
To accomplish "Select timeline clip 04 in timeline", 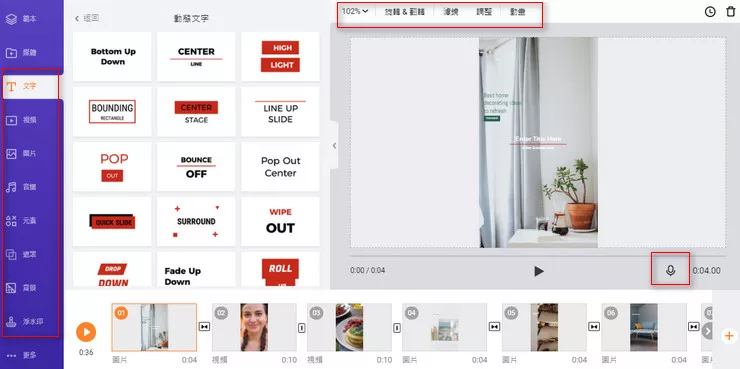I will coord(445,327).
